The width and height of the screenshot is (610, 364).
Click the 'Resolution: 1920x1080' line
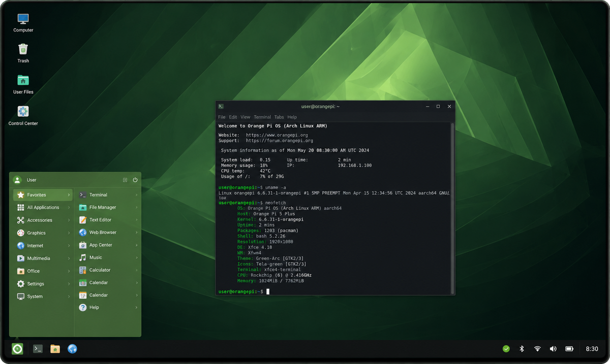265,242
